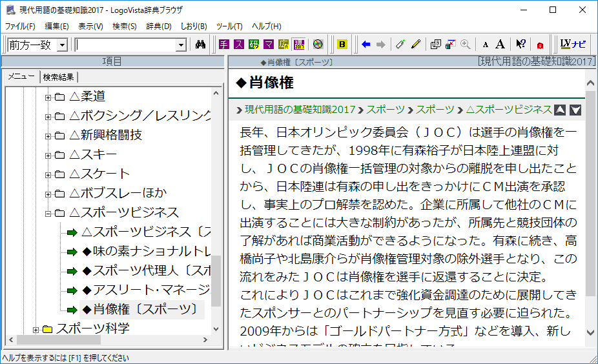Screen dimensions: 598x364
Task: Expand the △スケート folder
Action: click(x=48, y=175)
